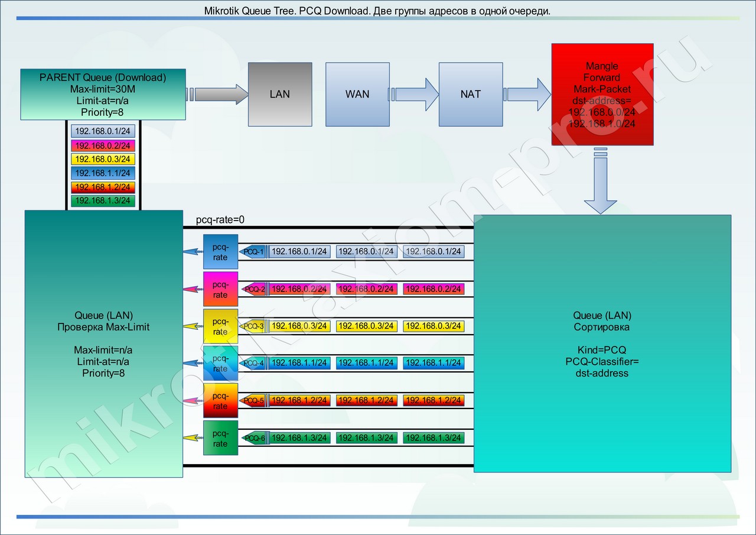Select the red Mangle Forward Mark-Packet box
Viewport: 756px width, 535px height.
pyautogui.click(x=602, y=94)
